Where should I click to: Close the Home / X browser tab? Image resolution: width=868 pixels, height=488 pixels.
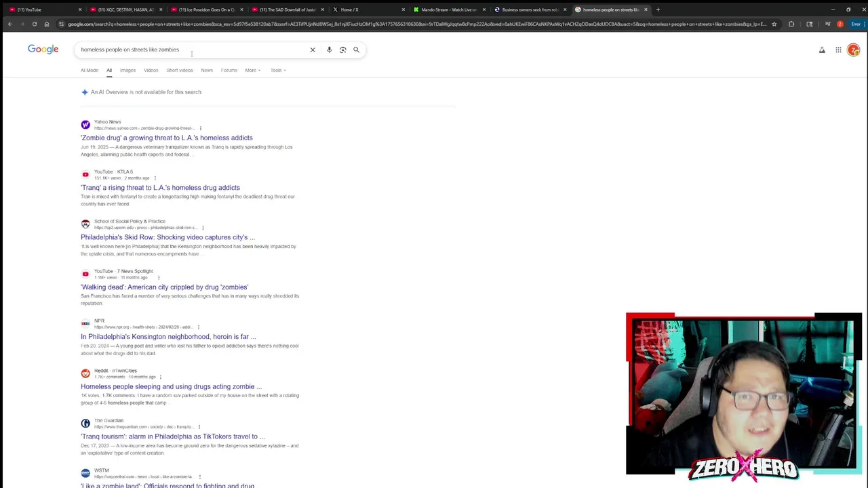pyautogui.click(x=403, y=9)
